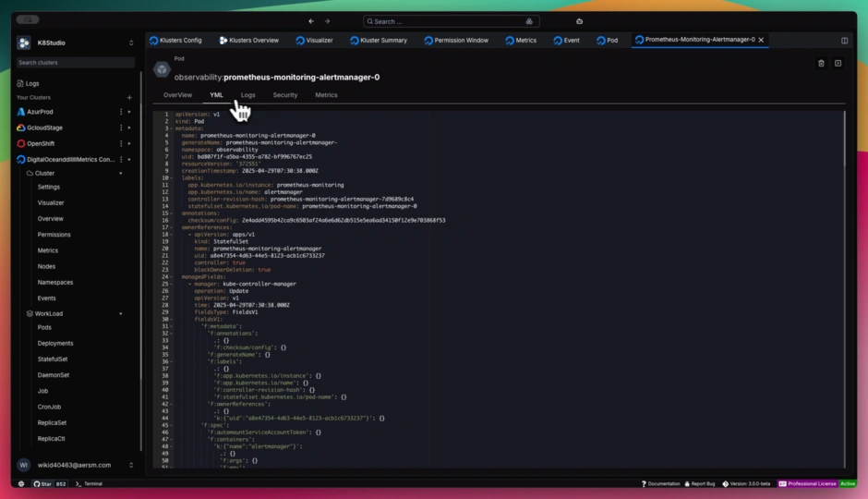
Task: Open StatefulSet under WorkLoad
Action: (53, 359)
